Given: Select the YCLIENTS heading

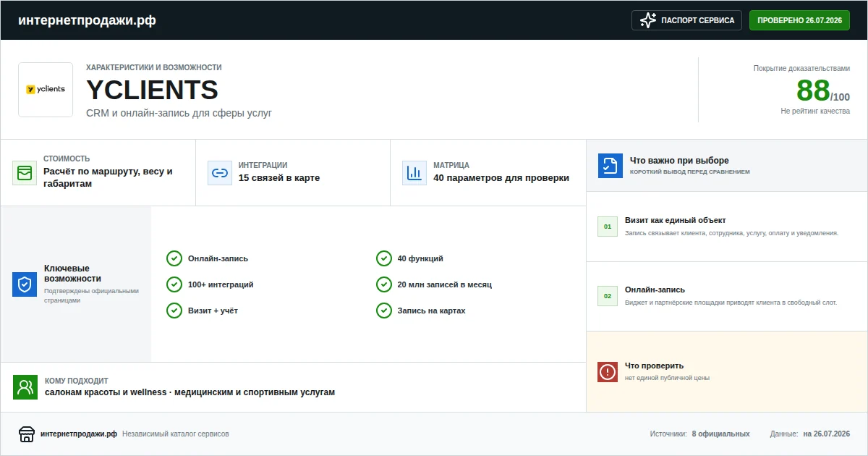Looking at the screenshot, I should tap(152, 90).
